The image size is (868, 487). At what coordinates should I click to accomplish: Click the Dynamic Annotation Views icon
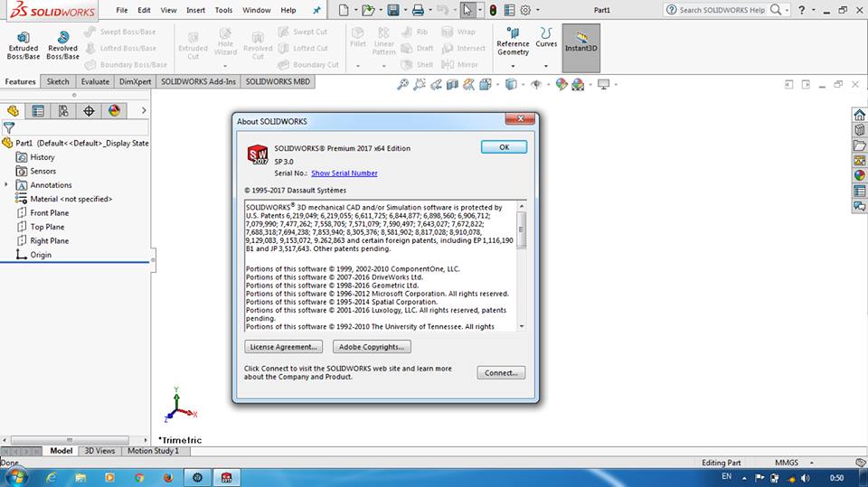(469, 84)
